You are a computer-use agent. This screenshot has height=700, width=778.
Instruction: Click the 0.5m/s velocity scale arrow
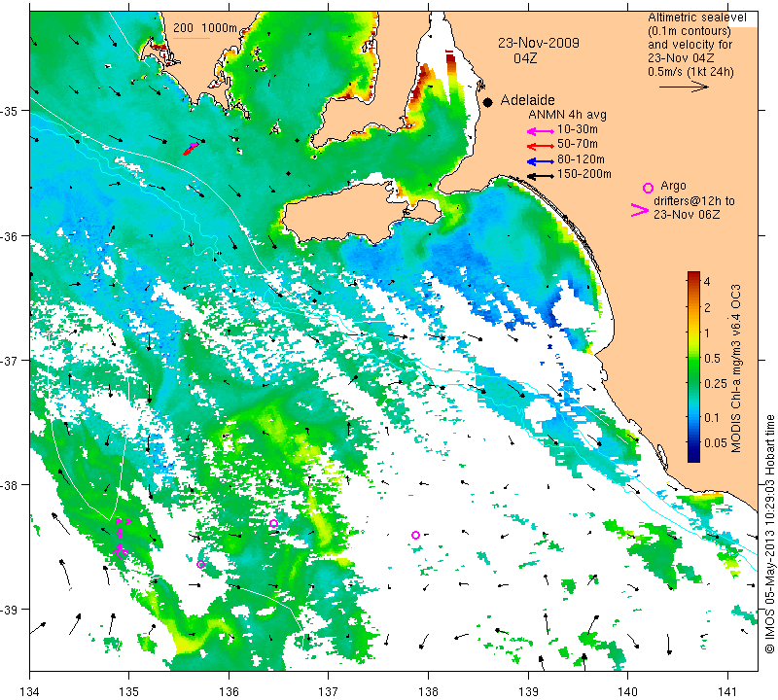[x=684, y=87]
